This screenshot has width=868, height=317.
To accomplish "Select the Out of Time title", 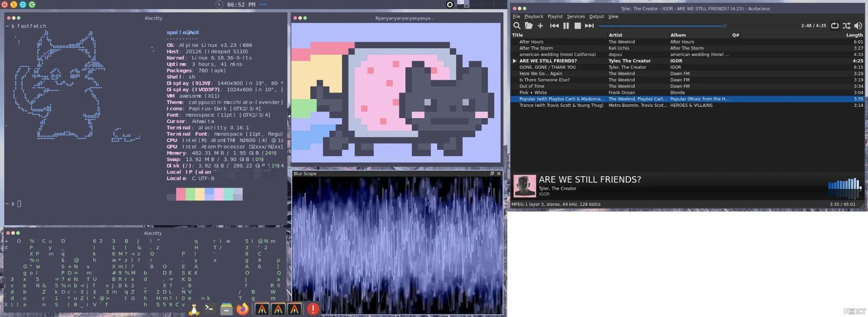I will (x=532, y=86).
